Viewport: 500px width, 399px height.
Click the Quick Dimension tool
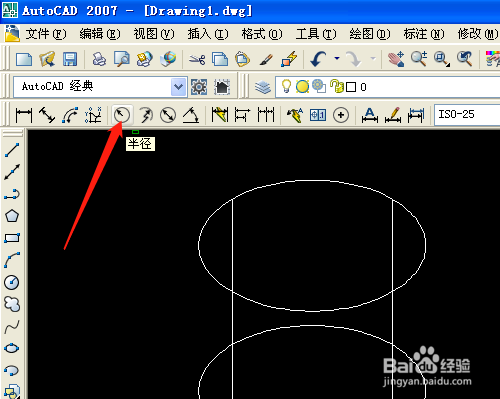point(220,115)
